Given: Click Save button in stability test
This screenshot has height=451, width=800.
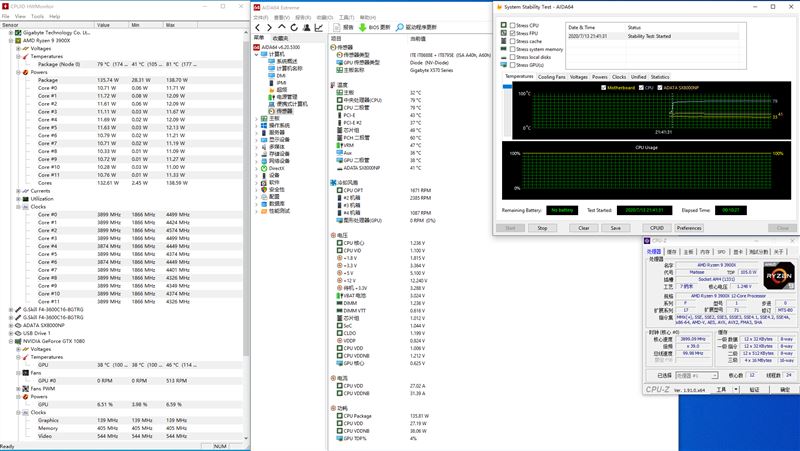Looking at the screenshot, I should (x=616, y=228).
